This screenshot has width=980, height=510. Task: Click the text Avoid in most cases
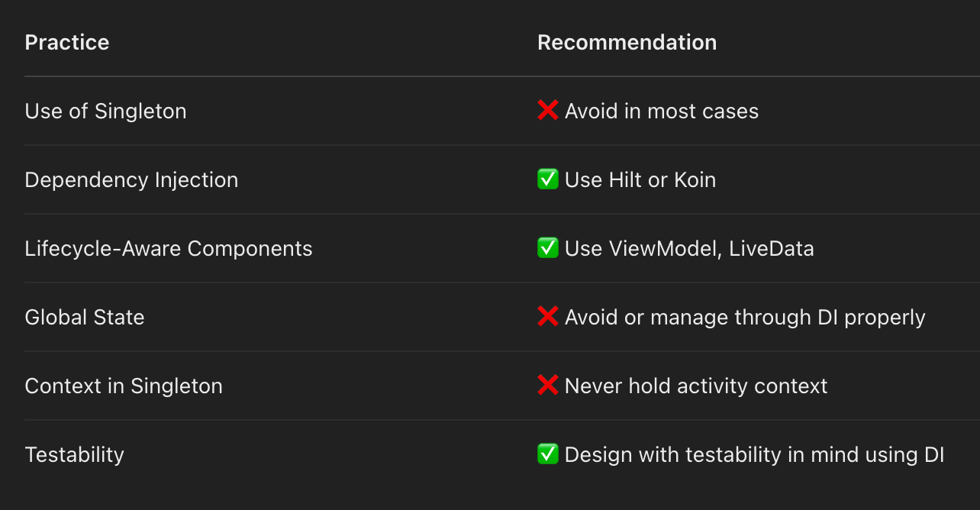pos(662,111)
